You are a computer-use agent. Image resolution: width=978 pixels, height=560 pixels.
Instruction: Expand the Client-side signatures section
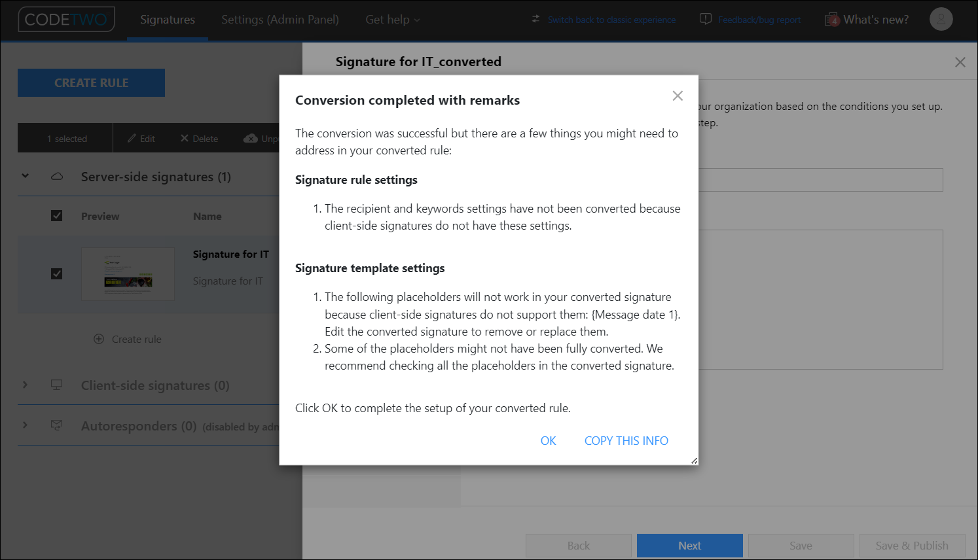[x=25, y=385]
